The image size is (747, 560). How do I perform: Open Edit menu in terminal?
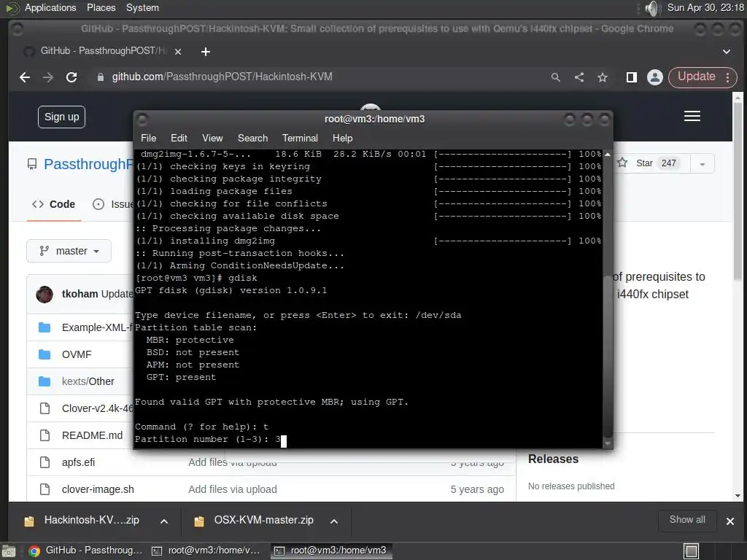click(179, 138)
